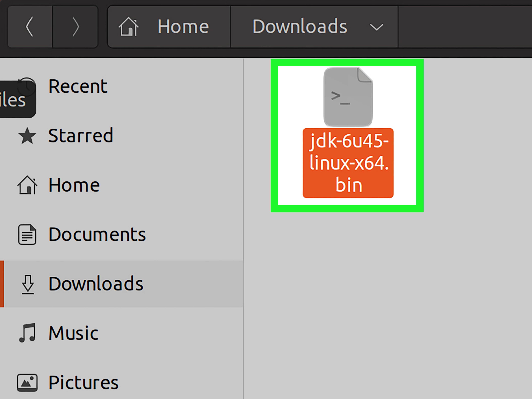Click the Downloads path bar segment

(314, 26)
